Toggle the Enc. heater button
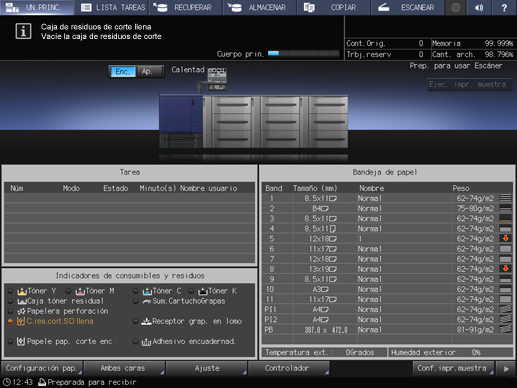Viewport: 517px width, 388px height. 122,71
